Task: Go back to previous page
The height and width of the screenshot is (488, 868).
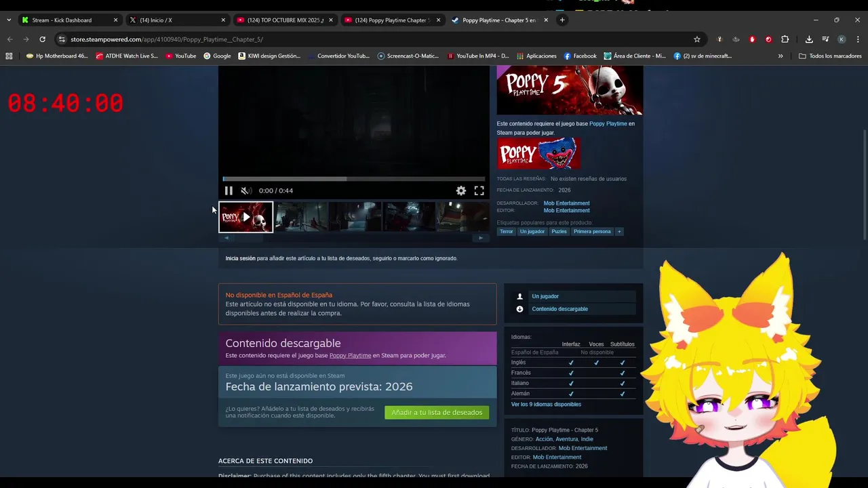Action: (x=9, y=39)
